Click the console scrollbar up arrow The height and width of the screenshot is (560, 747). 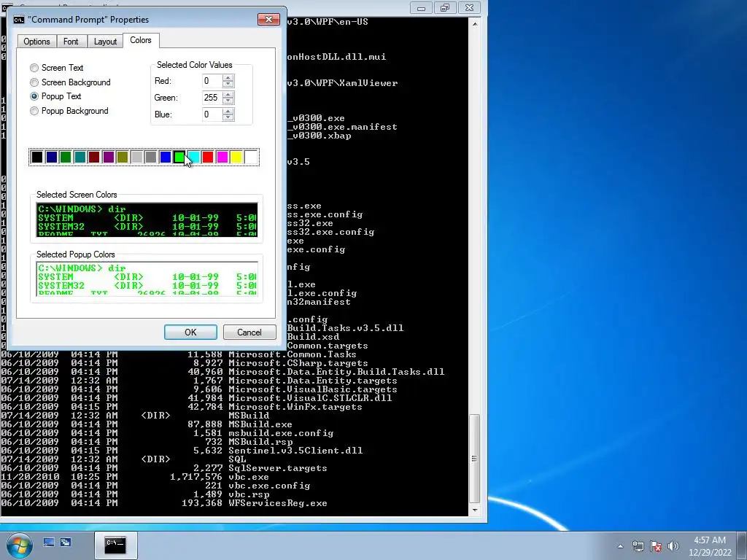[474, 23]
